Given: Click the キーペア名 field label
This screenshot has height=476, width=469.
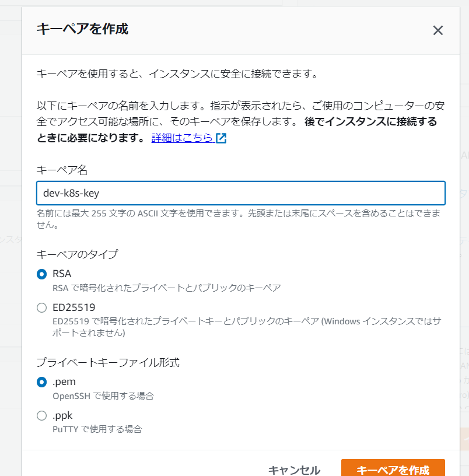Looking at the screenshot, I should pyautogui.click(x=62, y=169).
